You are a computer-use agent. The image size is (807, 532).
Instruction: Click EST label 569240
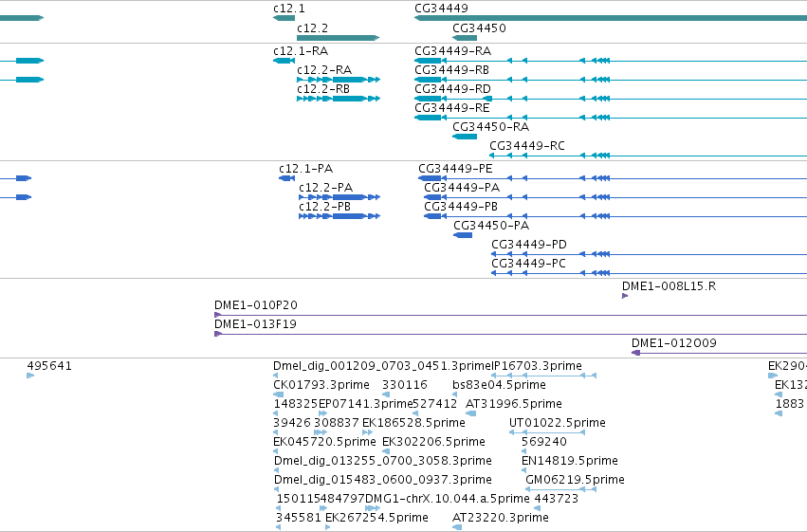point(544,443)
